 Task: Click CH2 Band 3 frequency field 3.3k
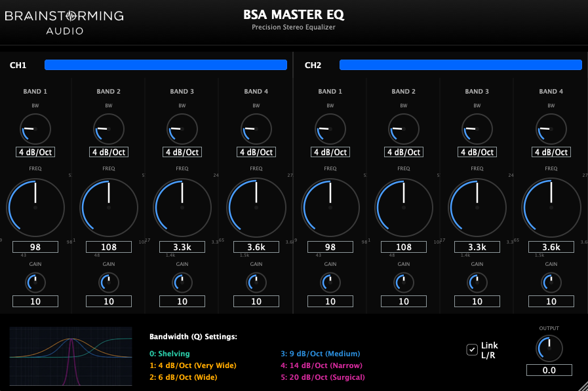tap(477, 247)
